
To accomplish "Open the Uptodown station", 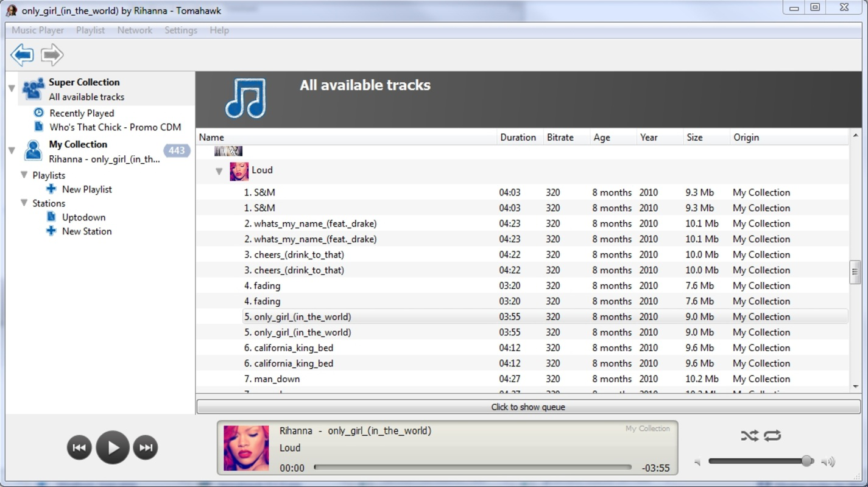I will tap(83, 217).
